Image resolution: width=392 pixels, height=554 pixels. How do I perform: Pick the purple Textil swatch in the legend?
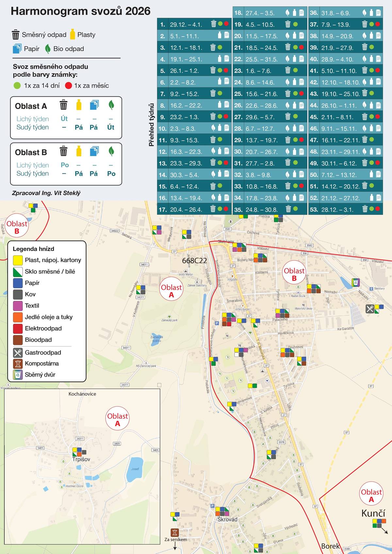tap(18, 306)
